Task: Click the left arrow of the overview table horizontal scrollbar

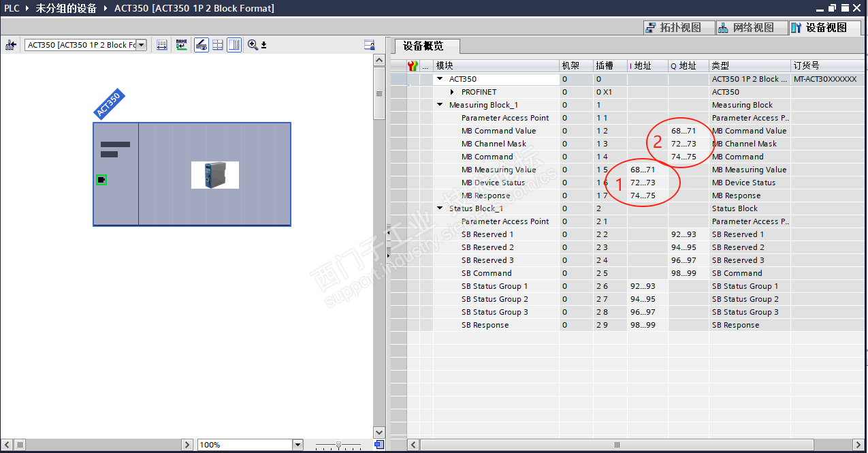Action: [413, 445]
